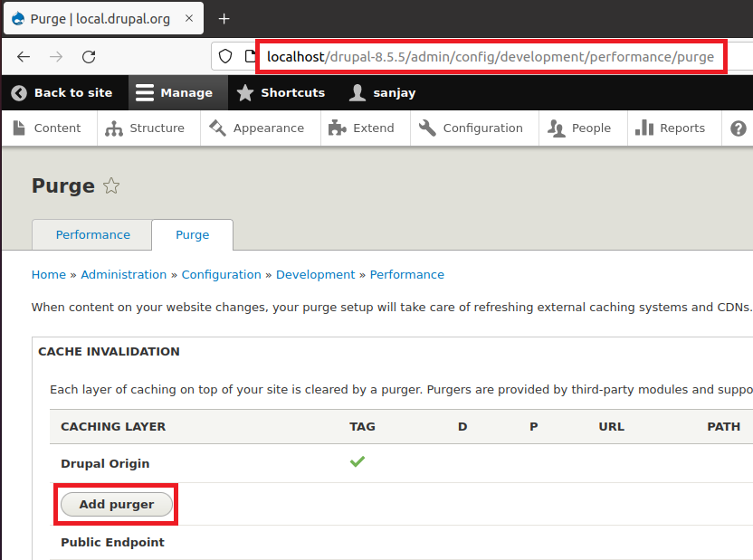Screen dimensions: 753x560
Task: Click the browser back arrow button
Action: [24, 57]
